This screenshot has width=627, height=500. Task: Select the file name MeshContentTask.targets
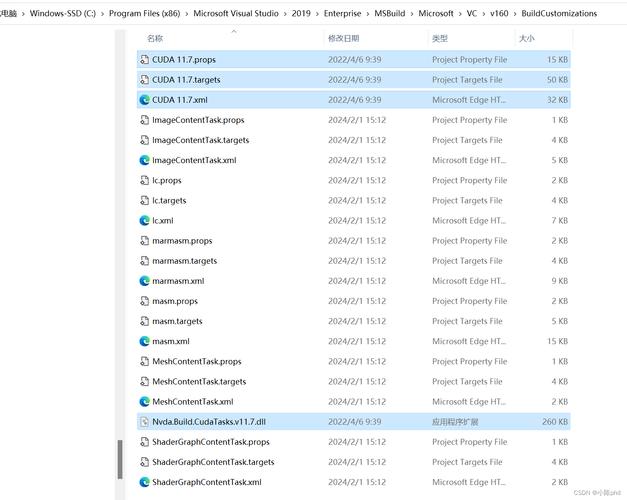click(199, 382)
